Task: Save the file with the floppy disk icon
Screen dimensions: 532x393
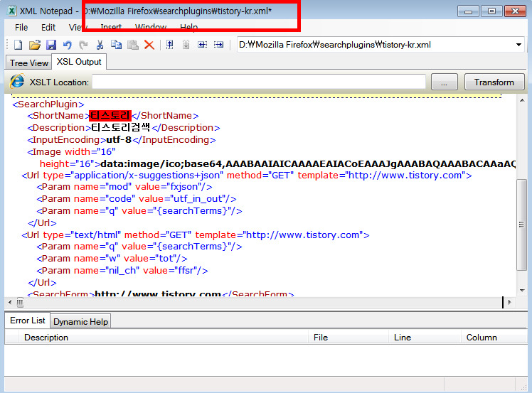Action: click(x=50, y=45)
